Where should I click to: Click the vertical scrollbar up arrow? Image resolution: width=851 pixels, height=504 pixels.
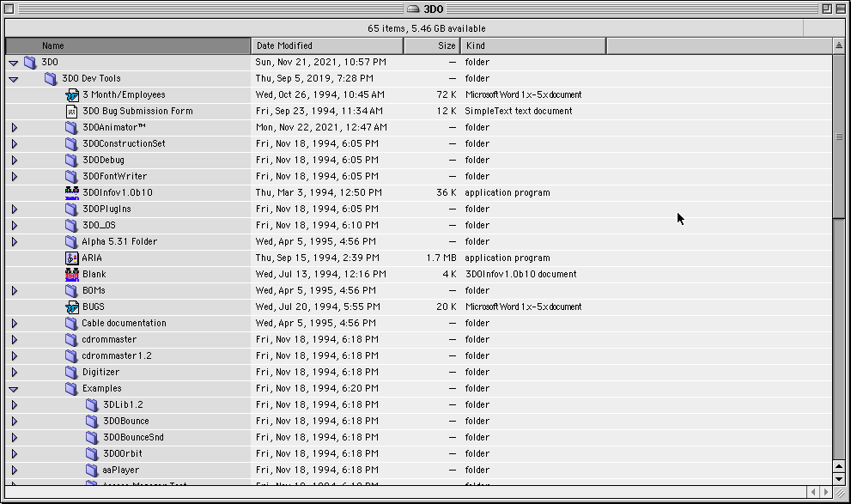(838, 466)
